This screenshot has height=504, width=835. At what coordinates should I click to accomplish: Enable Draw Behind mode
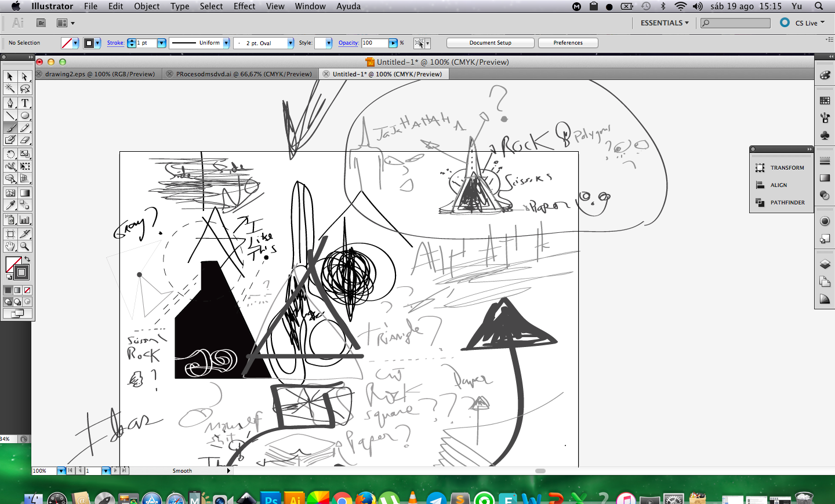17,302
